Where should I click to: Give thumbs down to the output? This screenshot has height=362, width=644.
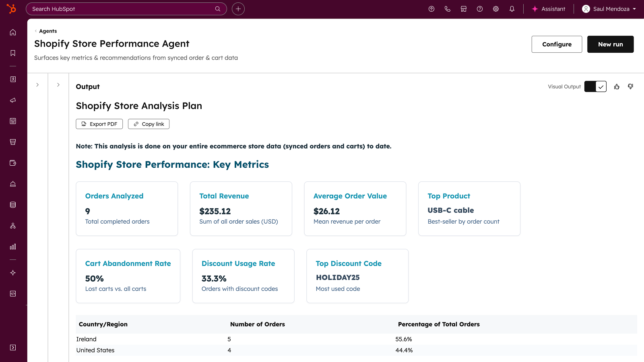point(630,86)
